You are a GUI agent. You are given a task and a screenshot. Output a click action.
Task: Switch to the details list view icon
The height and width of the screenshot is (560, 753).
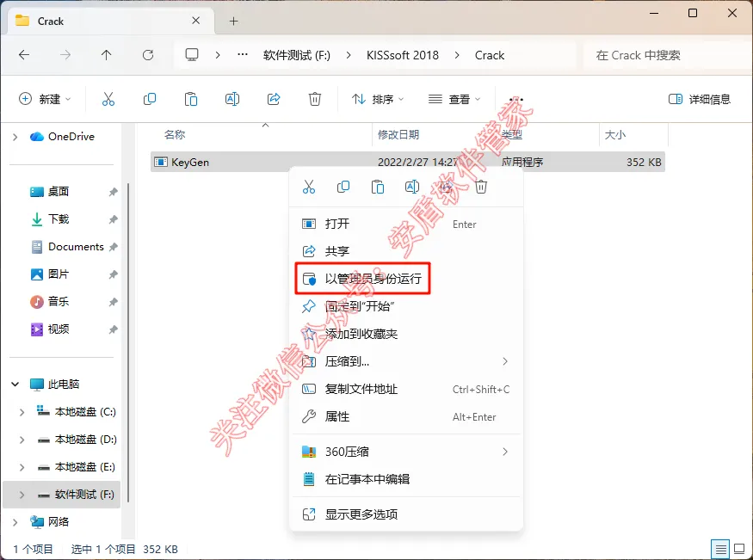[x=720, y=549]
